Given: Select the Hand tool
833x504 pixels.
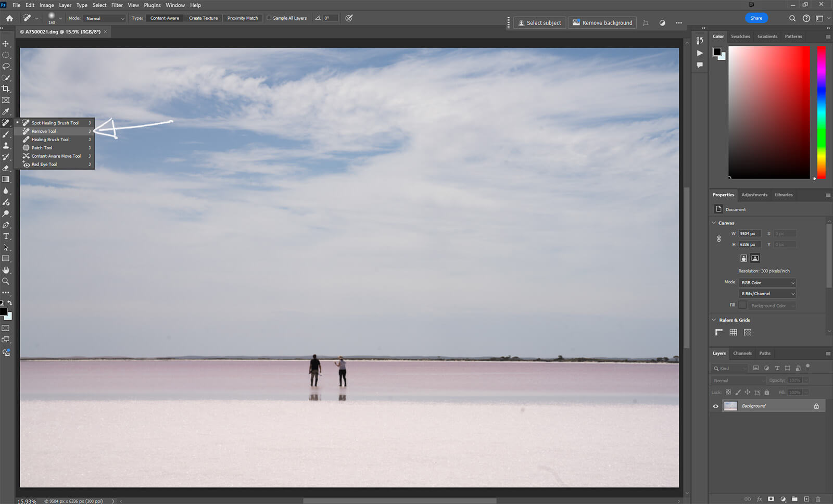Looking at the screenshot, I should point(6,270).
